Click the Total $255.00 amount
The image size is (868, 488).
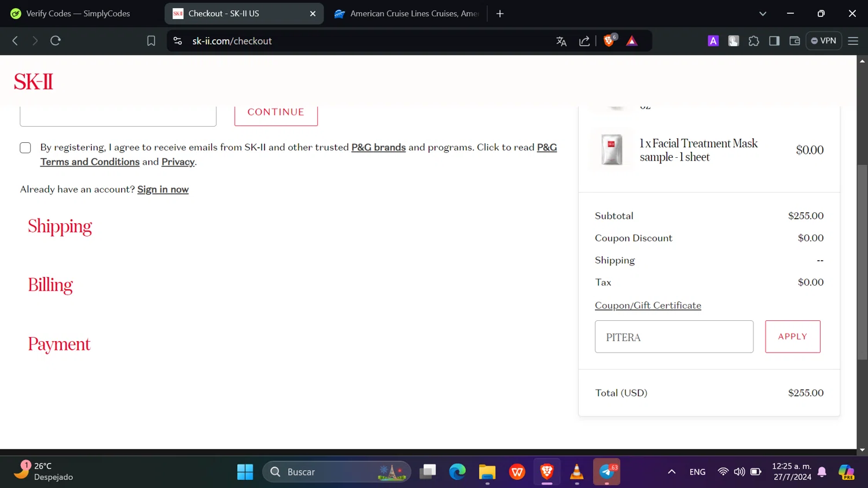click(806, 393)
